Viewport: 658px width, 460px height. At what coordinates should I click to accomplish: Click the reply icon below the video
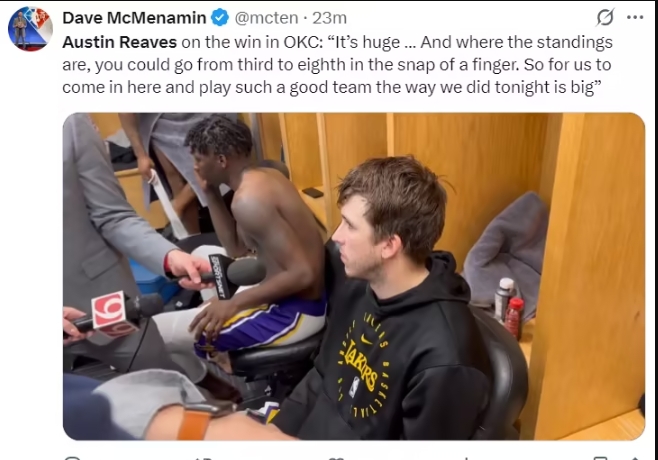[72, 457]
